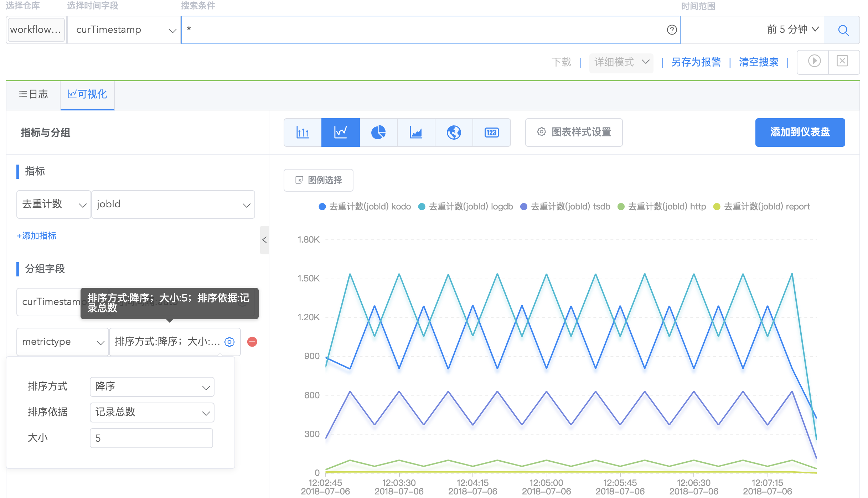The height and width of the screenshot is (498, 868).
Task: Click the 1.50K y-axis label
Action: pyautogui.click(x=309, y=278)
